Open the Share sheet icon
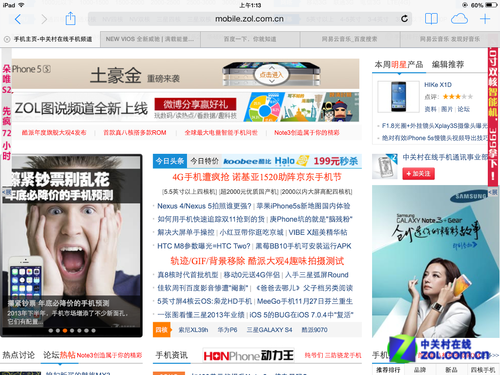The height and width of the screenshot is (375, 500). [x=70, y=18]
